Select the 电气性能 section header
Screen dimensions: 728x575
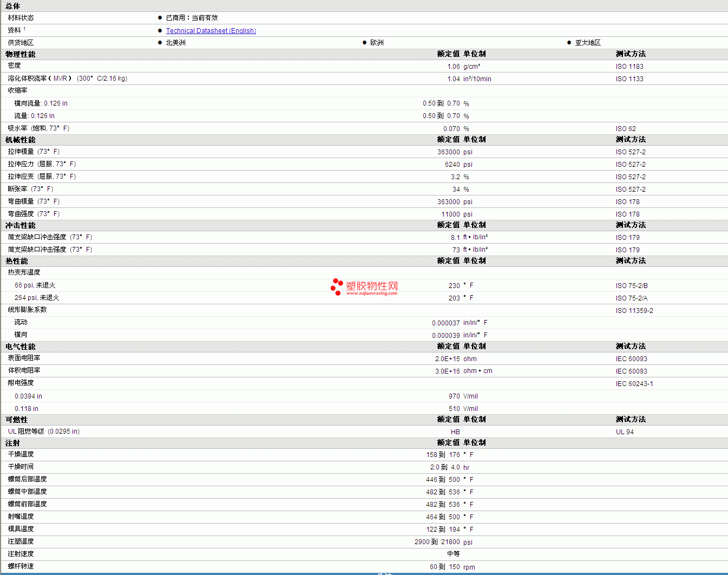click(21, 347)
